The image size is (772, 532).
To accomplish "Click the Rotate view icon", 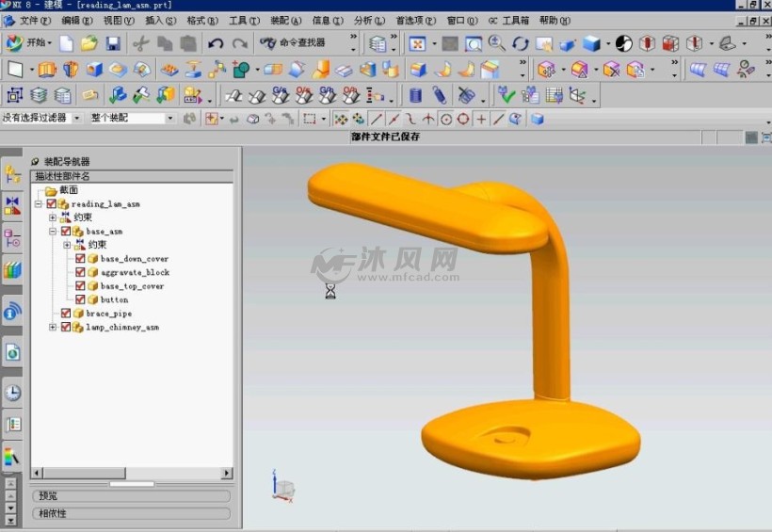I will 520,43.
